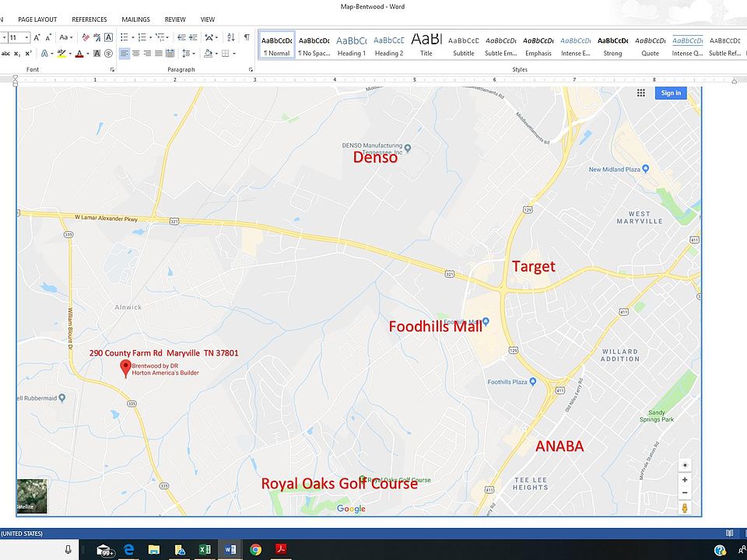Sort text with the A-Z icon
747x560 pixels.
(x=230, y=37)
